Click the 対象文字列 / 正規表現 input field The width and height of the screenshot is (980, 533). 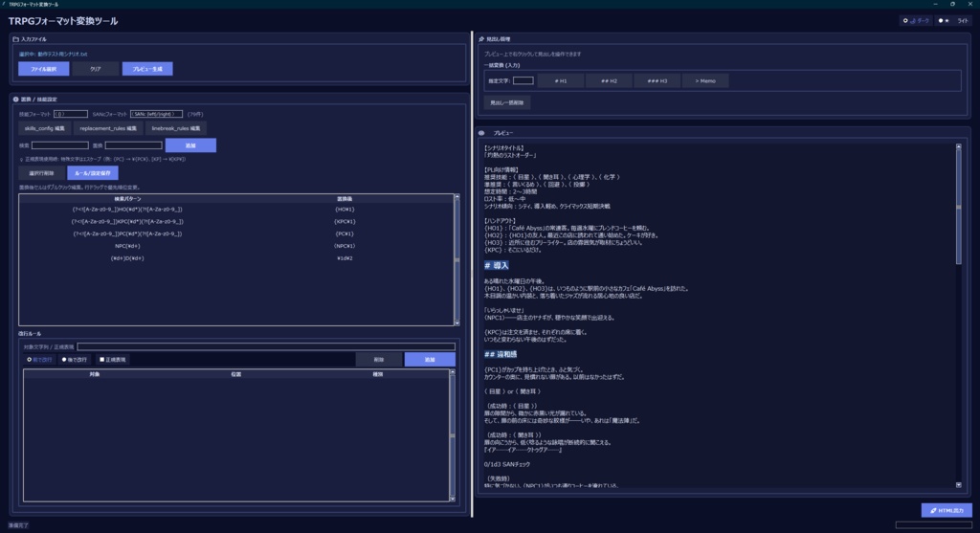click(266, 346)
